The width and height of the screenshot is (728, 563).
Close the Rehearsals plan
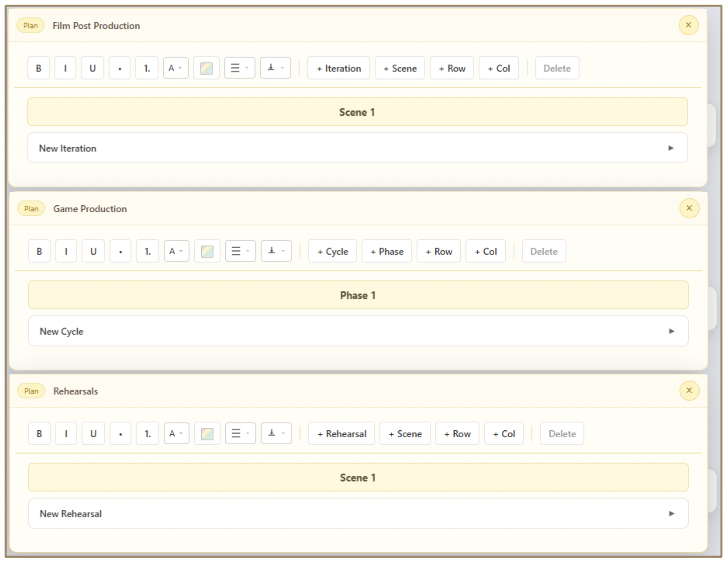(x=689, y=390)
